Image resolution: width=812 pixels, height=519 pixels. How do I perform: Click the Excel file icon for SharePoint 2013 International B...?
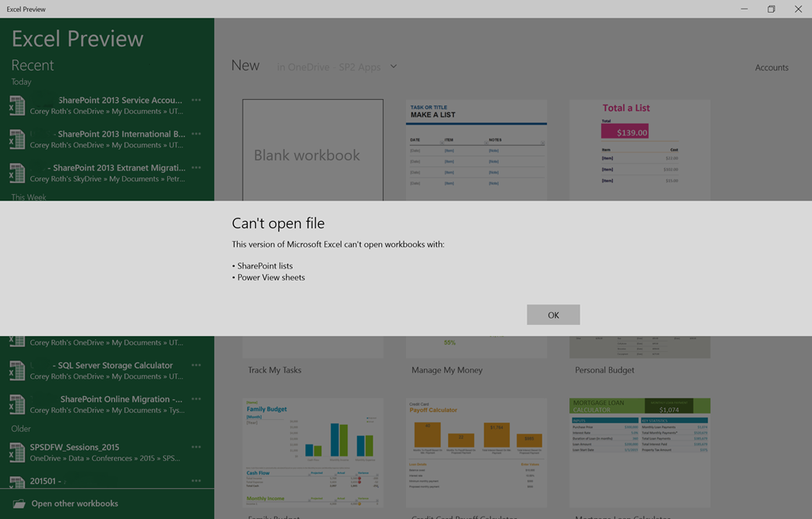pyautogui.click(x=17, y=139)
